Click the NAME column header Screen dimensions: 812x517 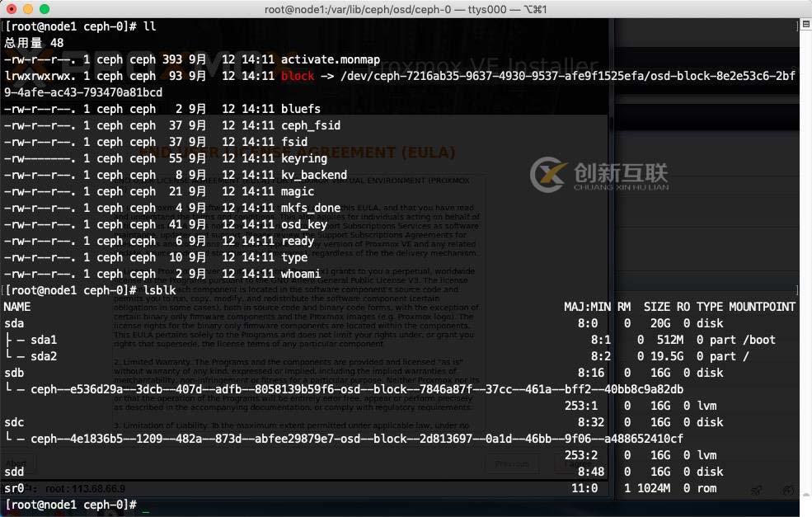17,307
